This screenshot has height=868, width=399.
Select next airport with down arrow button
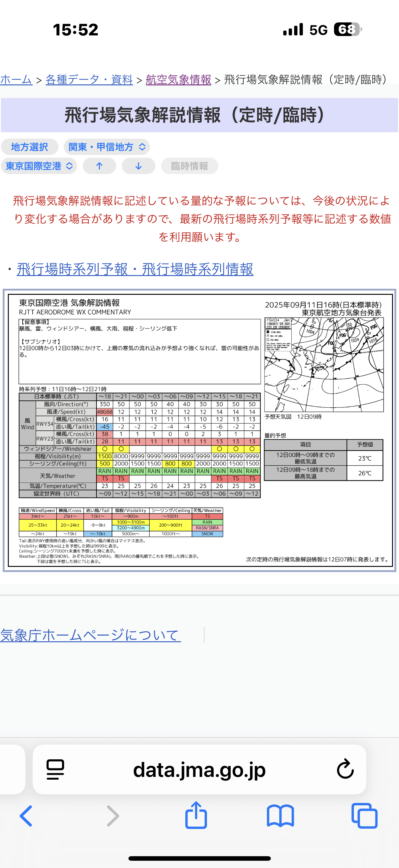click(x=138, y=166)
